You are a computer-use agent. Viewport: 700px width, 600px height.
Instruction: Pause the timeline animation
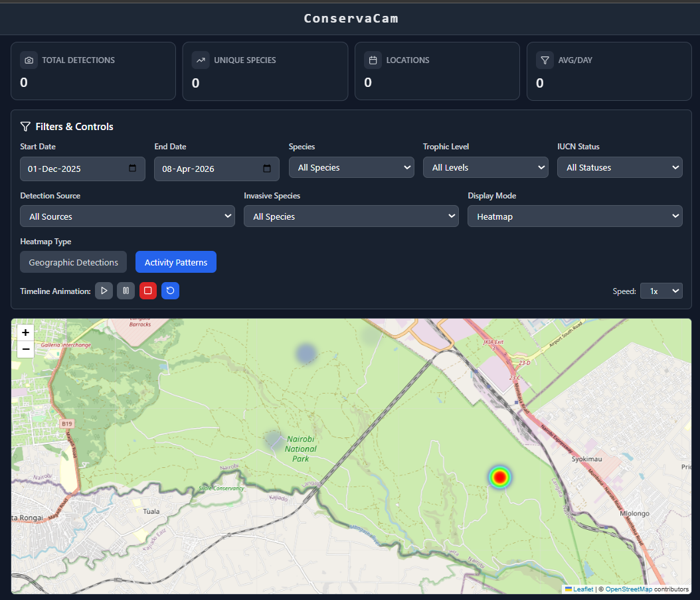pyautogui.click(x=126, y=291)
